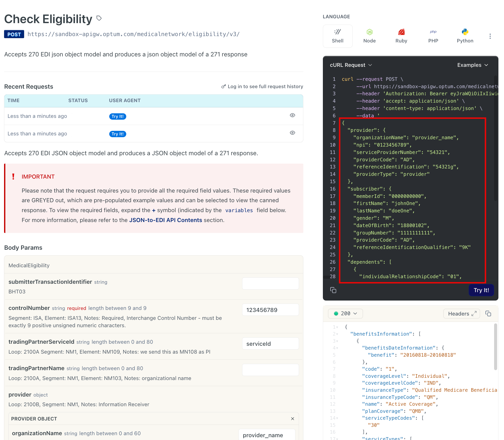504x440 pixels.
Task: Copy the 200 response body
Action: (488, 313)
